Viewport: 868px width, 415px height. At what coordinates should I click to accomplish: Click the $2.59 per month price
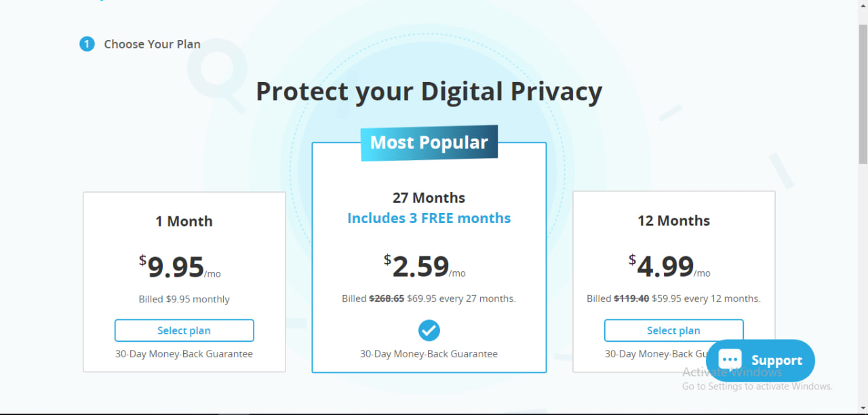(x=420, y=266)
